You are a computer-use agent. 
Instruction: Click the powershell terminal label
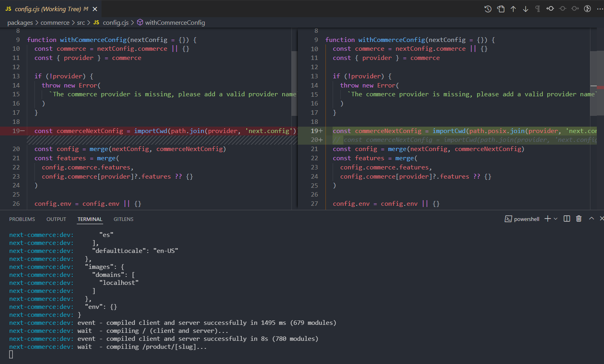point(526,219)
